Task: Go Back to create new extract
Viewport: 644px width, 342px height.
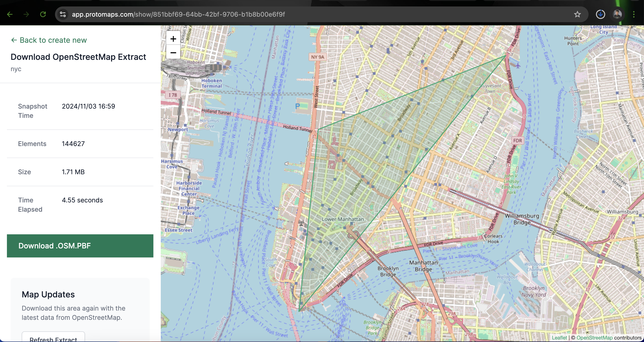Action: 49,40
